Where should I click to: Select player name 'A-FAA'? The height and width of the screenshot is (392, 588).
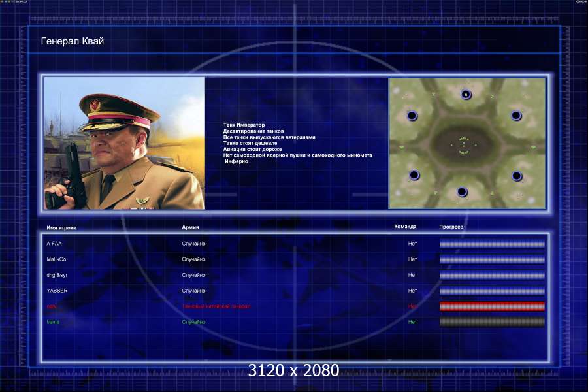(54, 244)
